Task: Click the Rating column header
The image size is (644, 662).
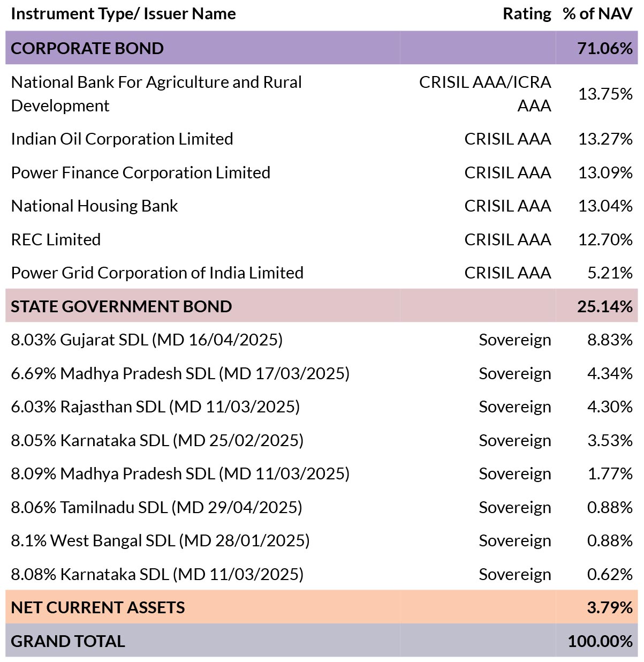Action: (527, 14)
